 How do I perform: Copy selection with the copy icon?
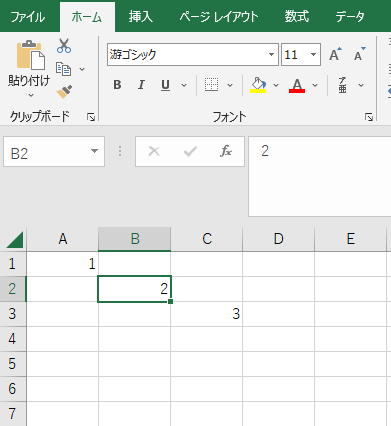[63, 69]
